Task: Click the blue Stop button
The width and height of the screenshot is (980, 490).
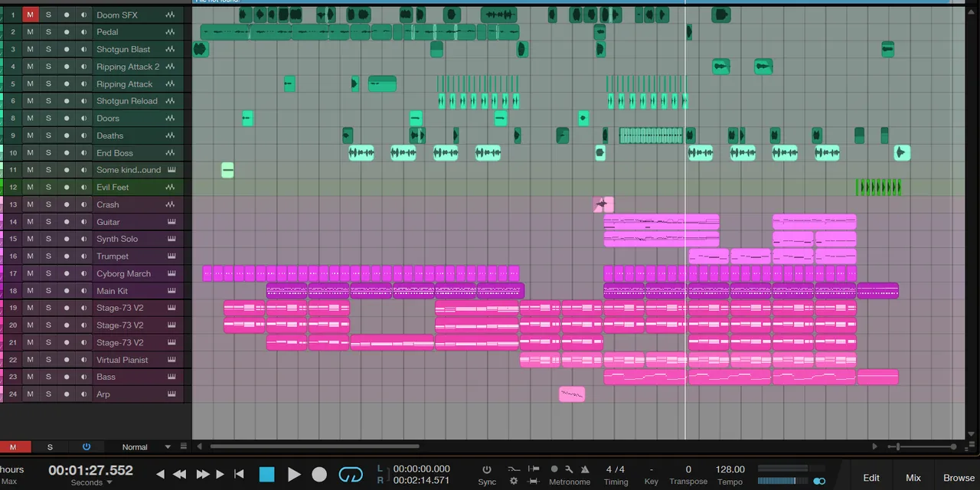Action: 266,475
